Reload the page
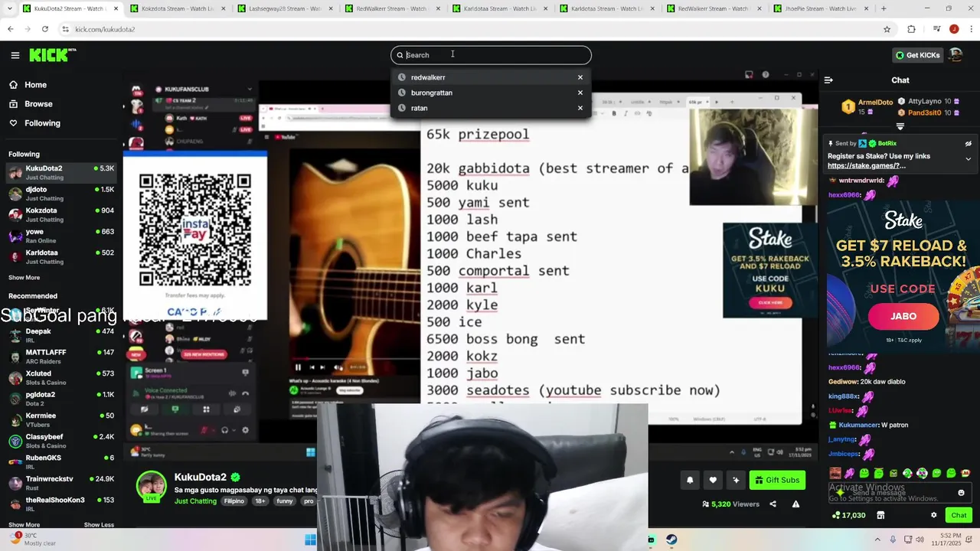The width and height of the screenshot is (980, 551). [44, 29]
